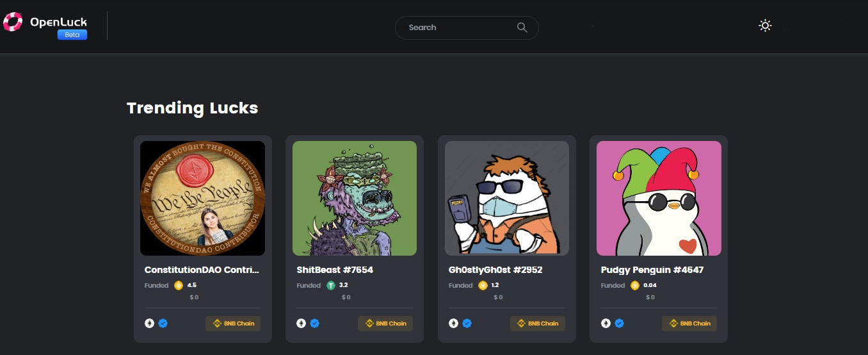
Task: Click the Search input field
Action: (458, 28)
